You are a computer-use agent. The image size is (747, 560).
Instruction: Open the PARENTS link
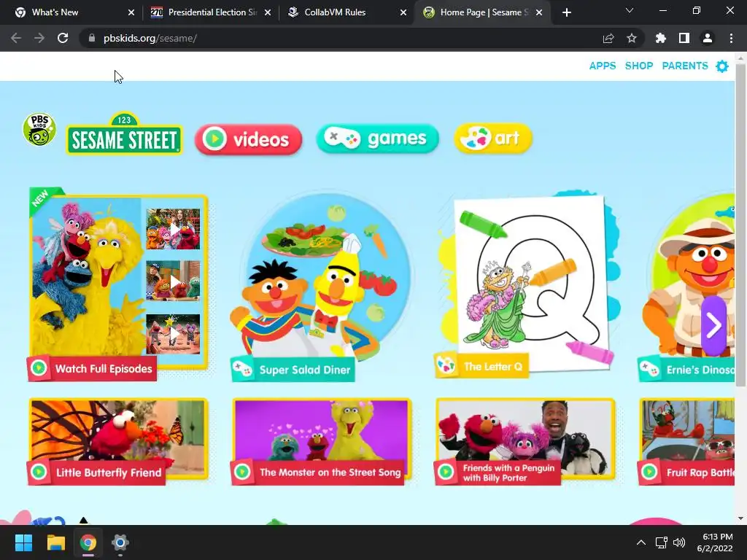685,66
